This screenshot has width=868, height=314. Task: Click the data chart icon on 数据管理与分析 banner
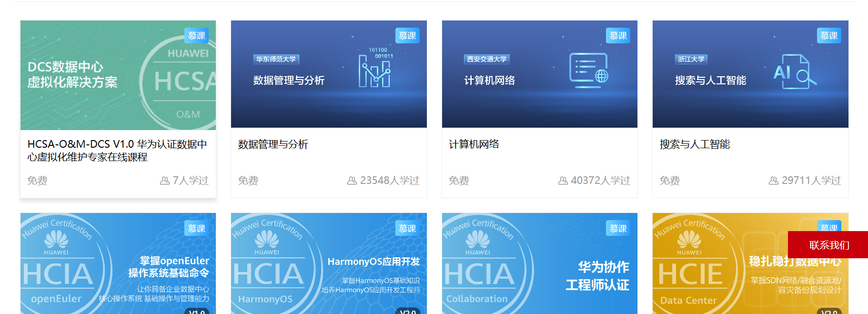[376, 68]
